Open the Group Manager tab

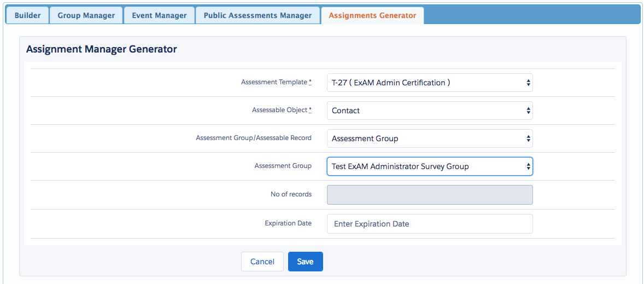click(86, 15)
